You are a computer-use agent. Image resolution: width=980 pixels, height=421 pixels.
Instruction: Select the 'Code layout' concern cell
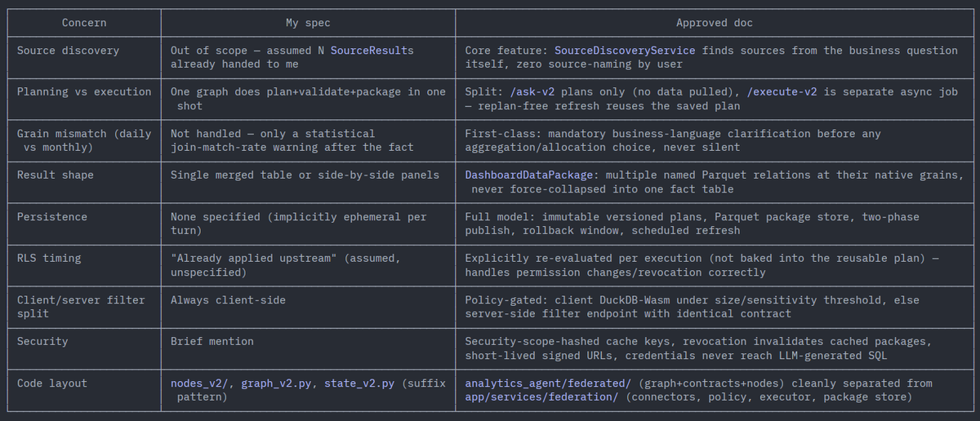[84, 390]
